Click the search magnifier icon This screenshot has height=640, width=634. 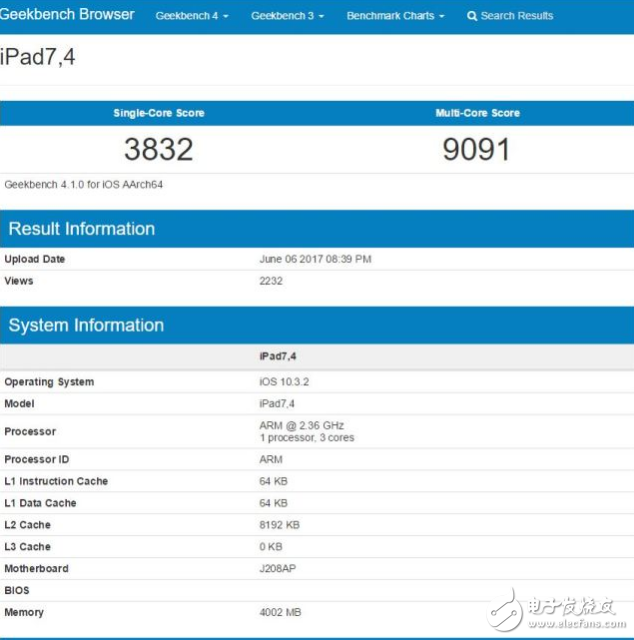coord(472,16)
